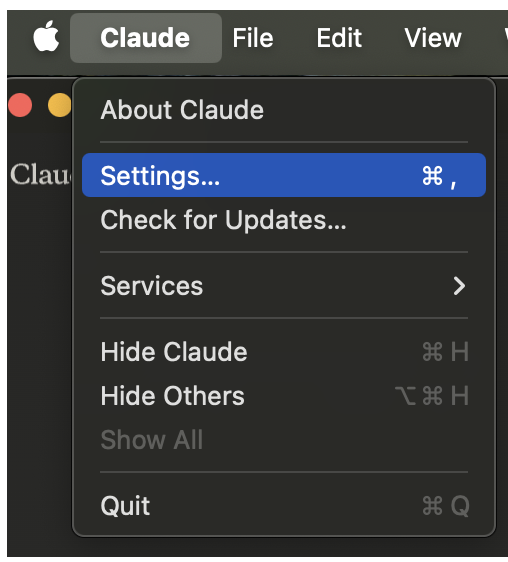This screenshot has height=562, width=508.
Task: Click the command-comma shortcut beside Settings
Action: click(x=439, y=176)
